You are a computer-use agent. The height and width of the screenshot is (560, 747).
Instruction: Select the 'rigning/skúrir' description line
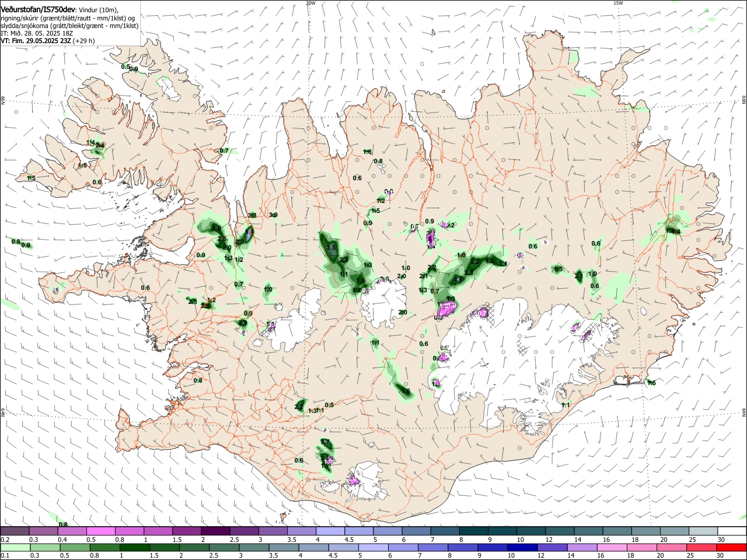pyautogui.click(x=68, y=18)
